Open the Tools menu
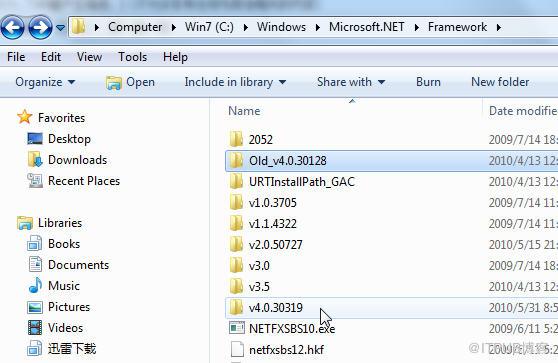Viewport: 558px width, 363px height. tap(132, 57)
